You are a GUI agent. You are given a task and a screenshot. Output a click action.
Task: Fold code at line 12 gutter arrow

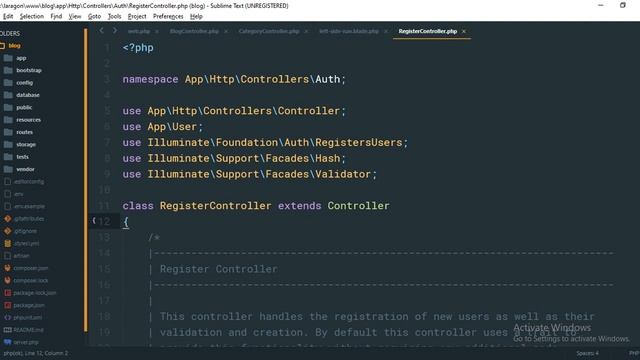click(94, 221)
